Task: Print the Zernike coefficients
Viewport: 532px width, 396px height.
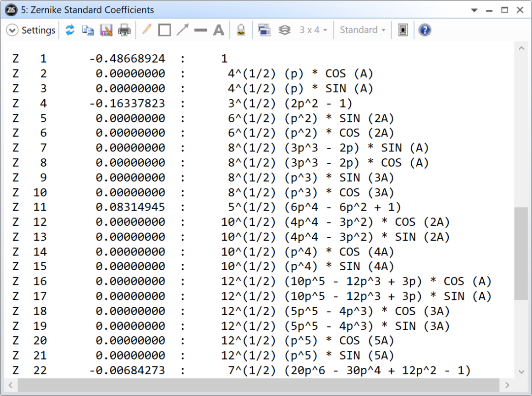Action: tap(124, 30)
